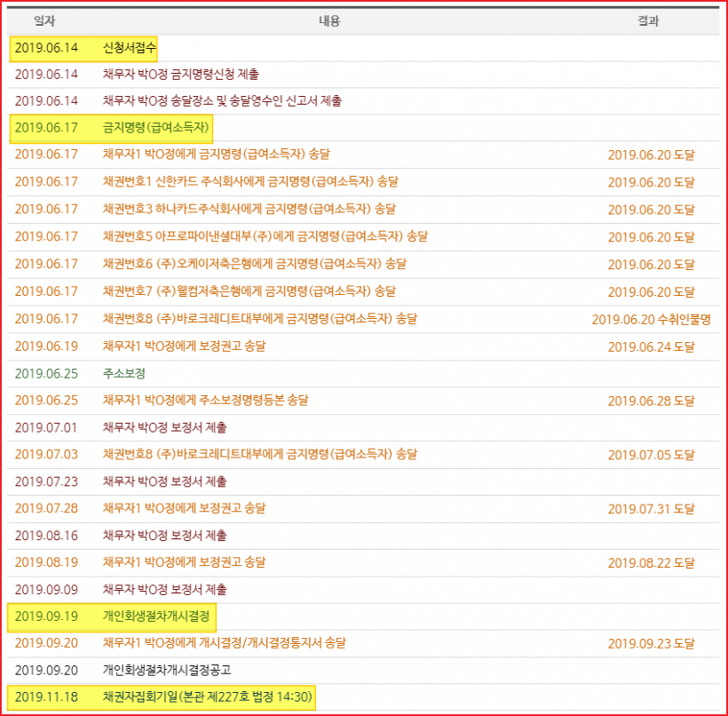Click 채권번호6 (주)오케이저축은행 송달 entry
The image size is (728, 716).
255,264
